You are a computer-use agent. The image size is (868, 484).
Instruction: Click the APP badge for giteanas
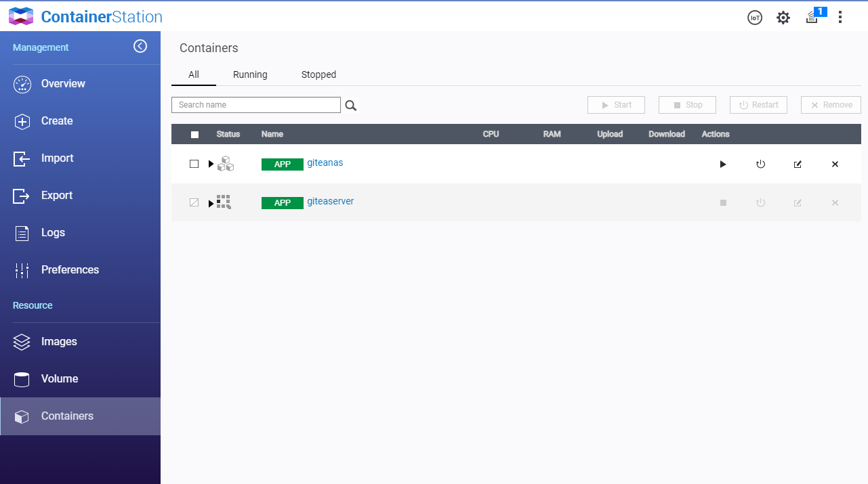point(283,164)
